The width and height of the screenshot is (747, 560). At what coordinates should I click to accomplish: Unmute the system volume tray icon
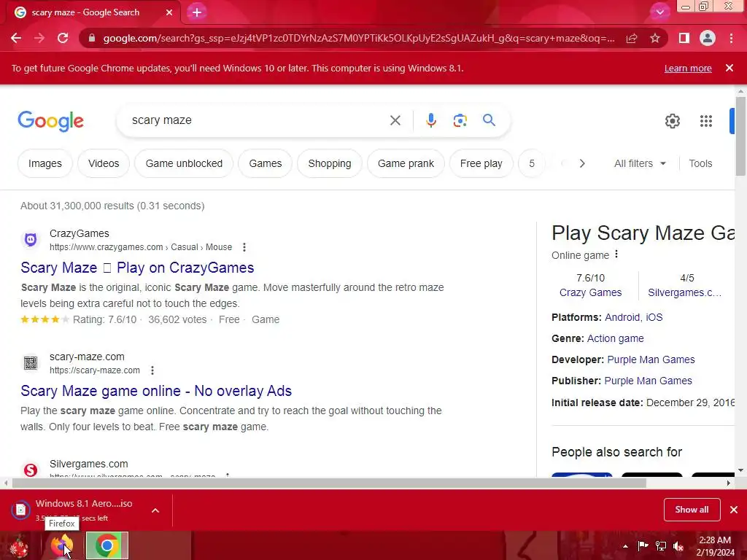[x=678, y=546]
